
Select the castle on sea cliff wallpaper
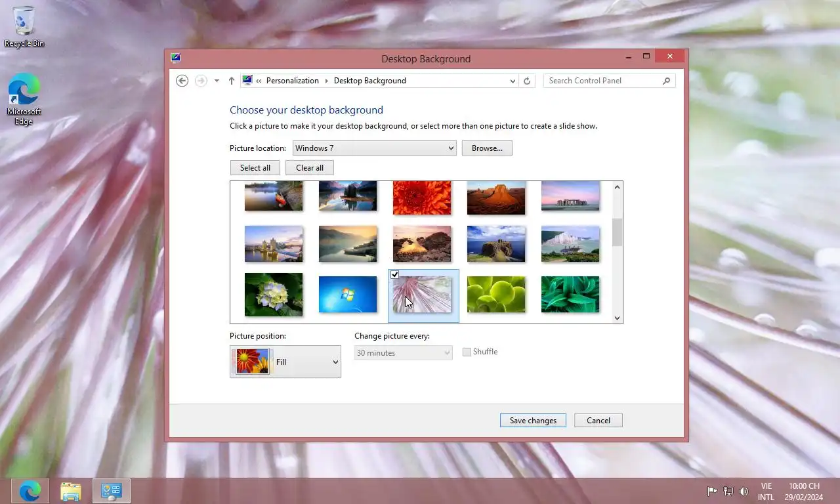coord(496,243)
